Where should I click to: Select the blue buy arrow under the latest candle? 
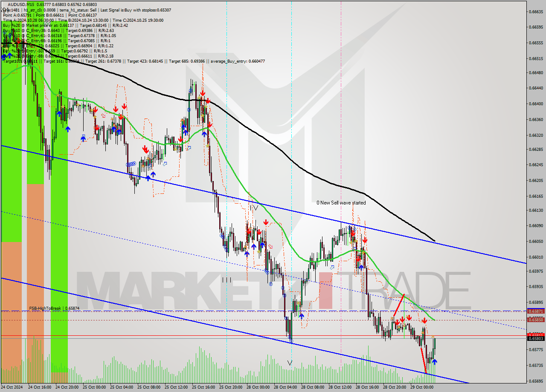pos(434,362)
